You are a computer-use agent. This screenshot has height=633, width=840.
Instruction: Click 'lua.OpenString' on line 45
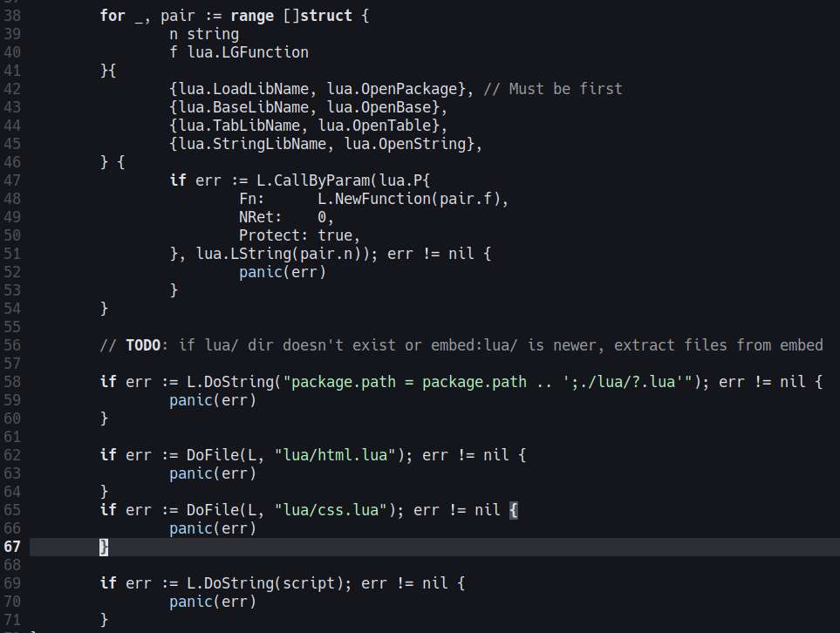point(405,144)
